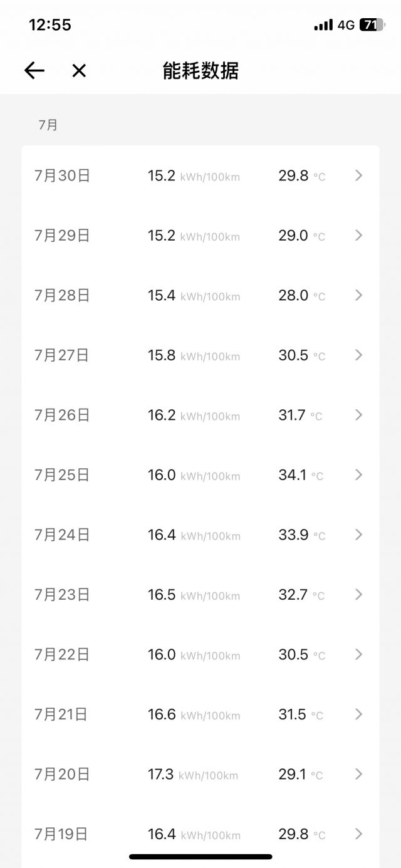Open the chevron for 7月26日
The height and width of the screenshot is (868, 401).
tap(358, 415)
